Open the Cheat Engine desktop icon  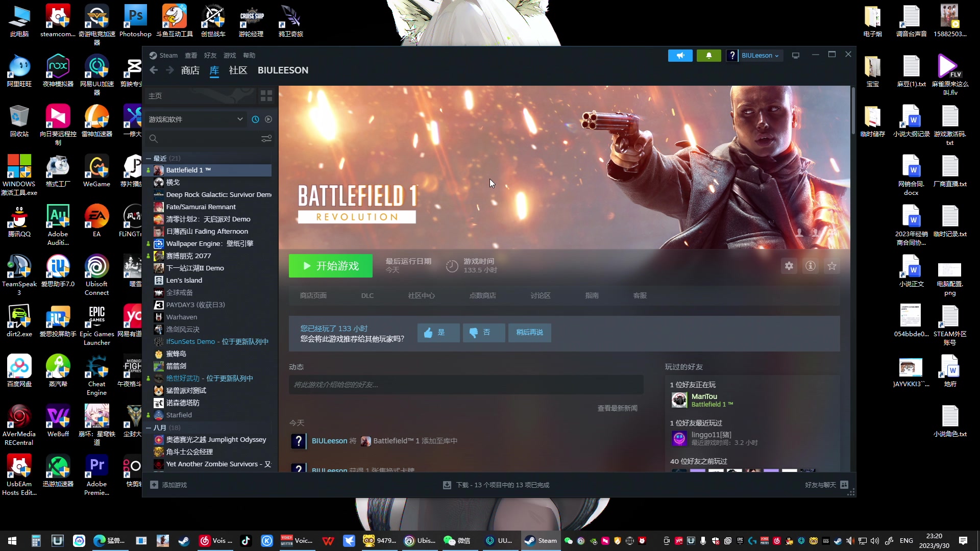[97, 375]
